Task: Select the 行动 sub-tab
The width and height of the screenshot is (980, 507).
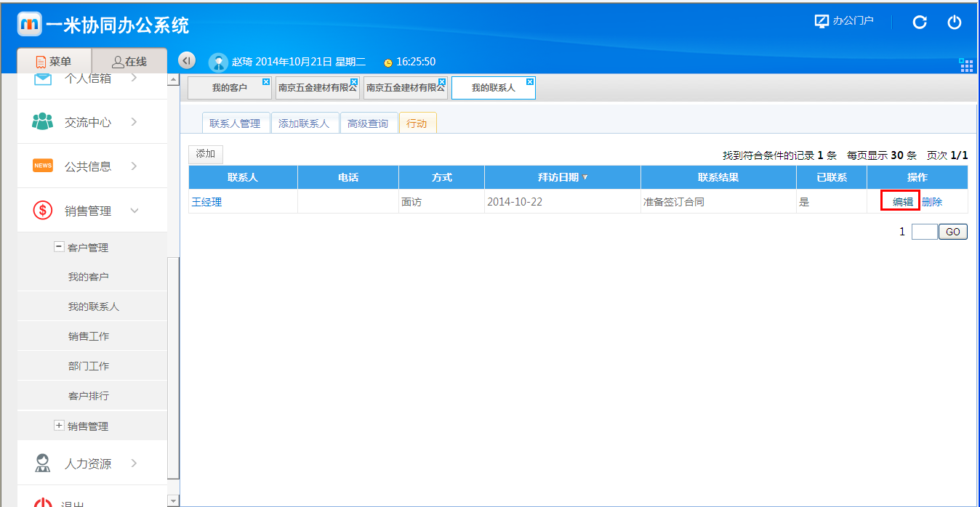Action: [417, 123]
